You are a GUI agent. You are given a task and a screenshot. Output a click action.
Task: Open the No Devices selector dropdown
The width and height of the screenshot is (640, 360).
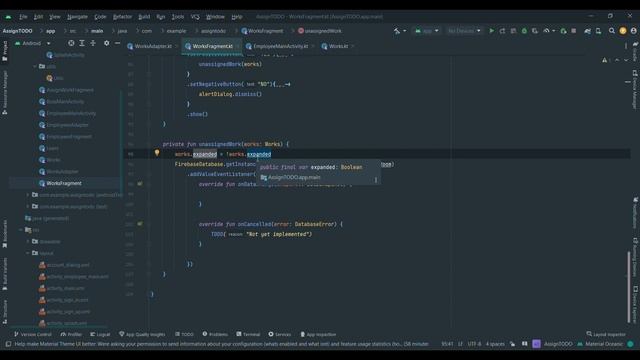click(464, 31)
